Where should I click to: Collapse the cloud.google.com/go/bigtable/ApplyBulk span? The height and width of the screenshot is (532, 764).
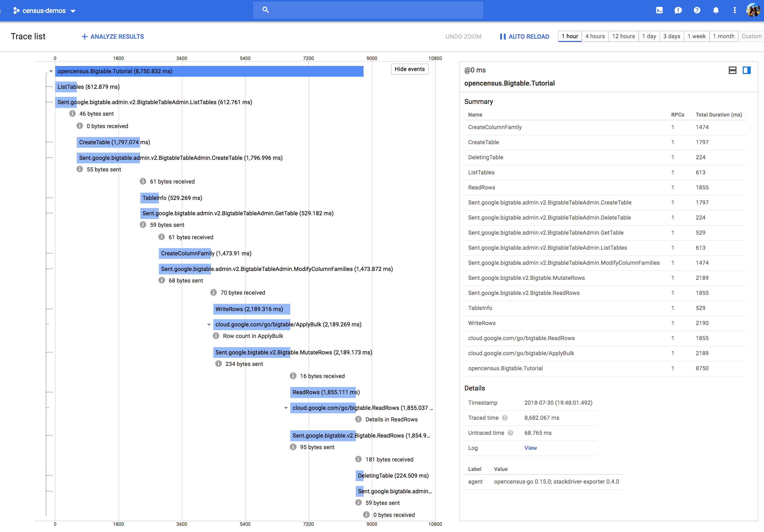tap(209, 325)
